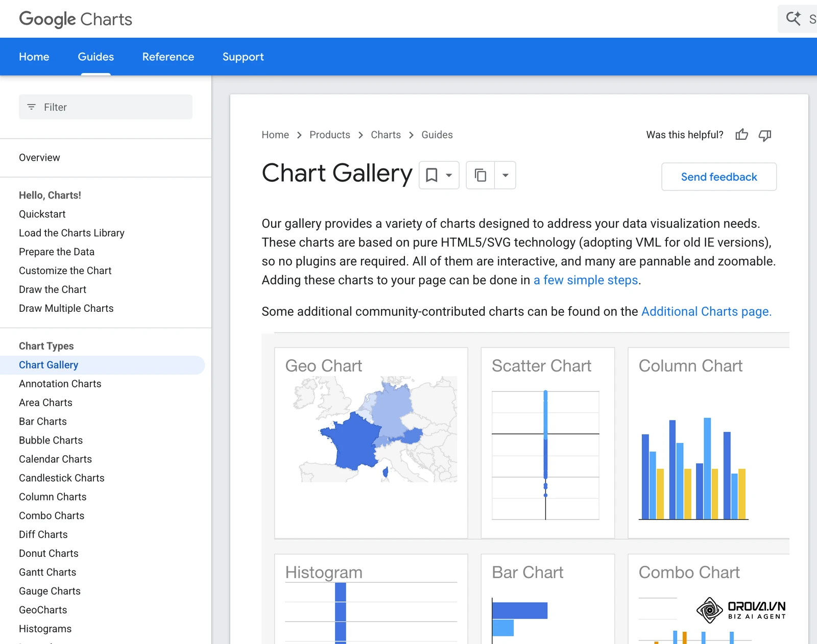
Task: Select GeoCharts in sidebar
Action: pyautogui.click(x=43, y=610)
